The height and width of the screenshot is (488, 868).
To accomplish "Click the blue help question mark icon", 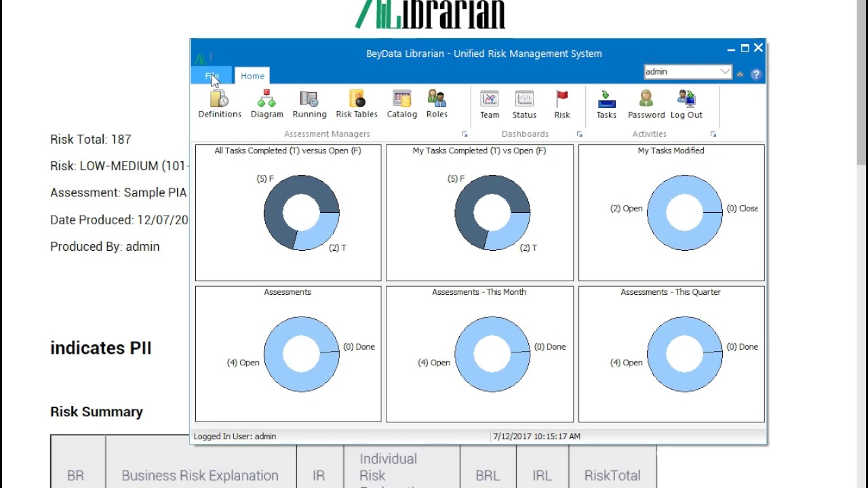I will [x=756, y=75].
